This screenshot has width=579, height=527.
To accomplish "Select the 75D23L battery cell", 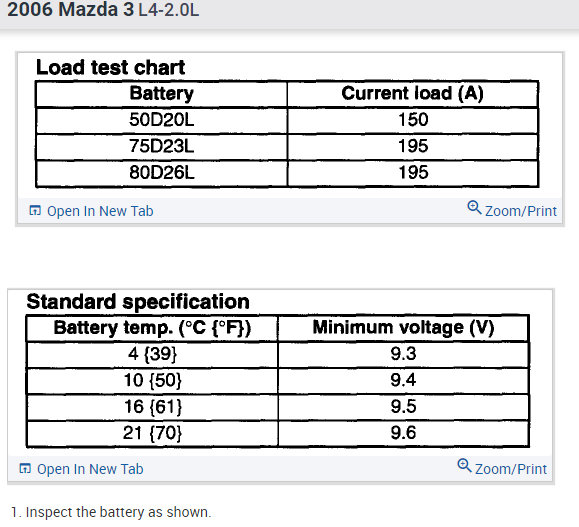I will tap(161, 146).
